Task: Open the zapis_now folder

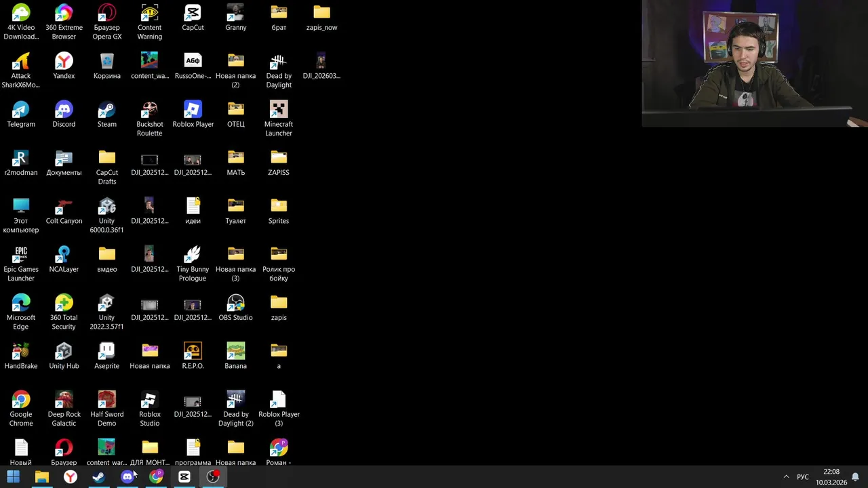Action: click(321, 18)
